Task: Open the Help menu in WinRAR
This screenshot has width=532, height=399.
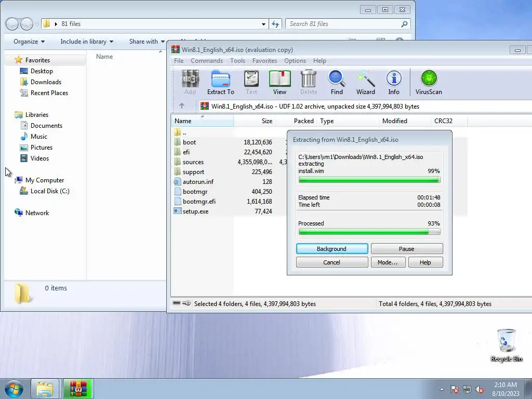Action: (x=320, y=61)
